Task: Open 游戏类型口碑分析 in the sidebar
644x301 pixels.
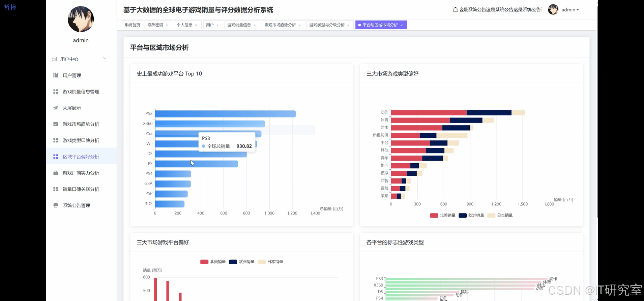Action: [81, 140]
